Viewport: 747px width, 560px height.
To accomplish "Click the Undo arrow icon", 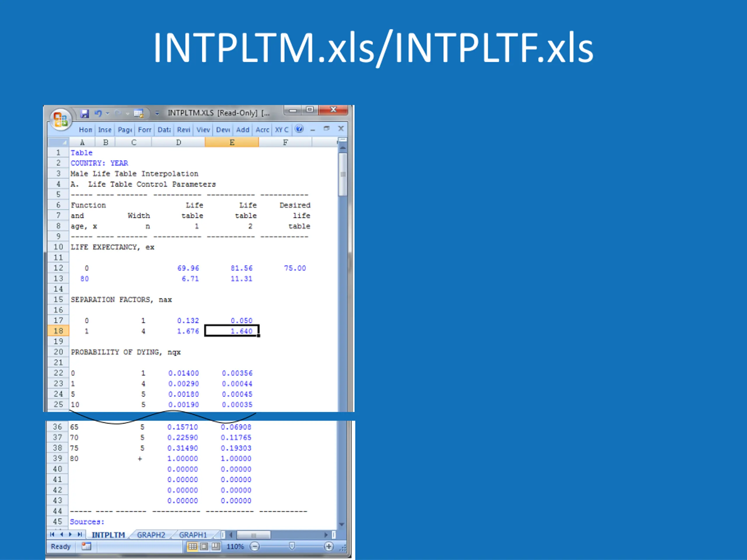I will [98, 113].
